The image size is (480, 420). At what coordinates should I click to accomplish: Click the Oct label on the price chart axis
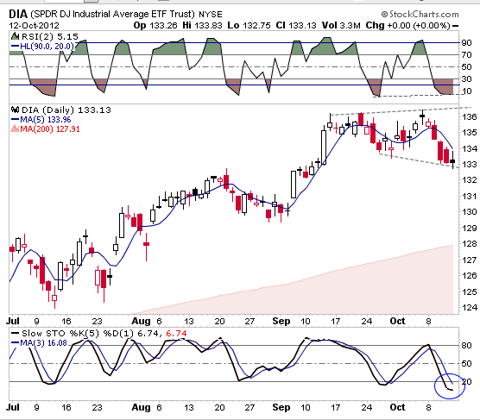click(x=398, y=321)
